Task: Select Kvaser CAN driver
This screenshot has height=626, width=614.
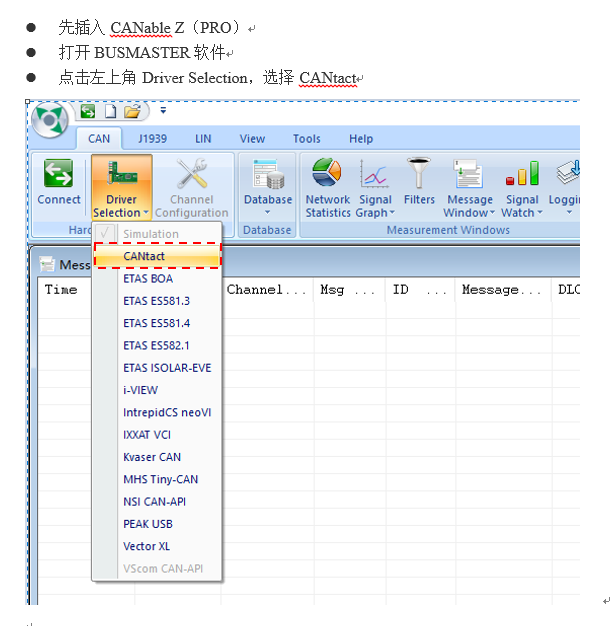Action: point(157,457)
